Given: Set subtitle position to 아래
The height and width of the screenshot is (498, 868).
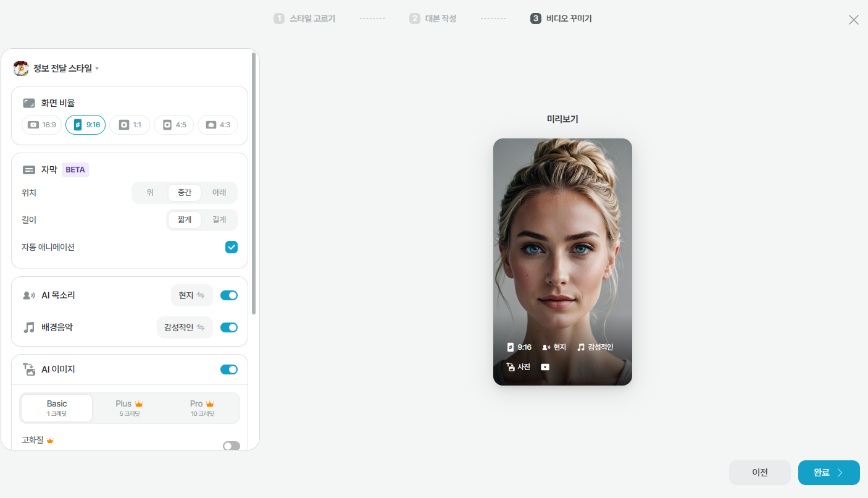Looking at the screenshot, I should click(x=219, y=193).
